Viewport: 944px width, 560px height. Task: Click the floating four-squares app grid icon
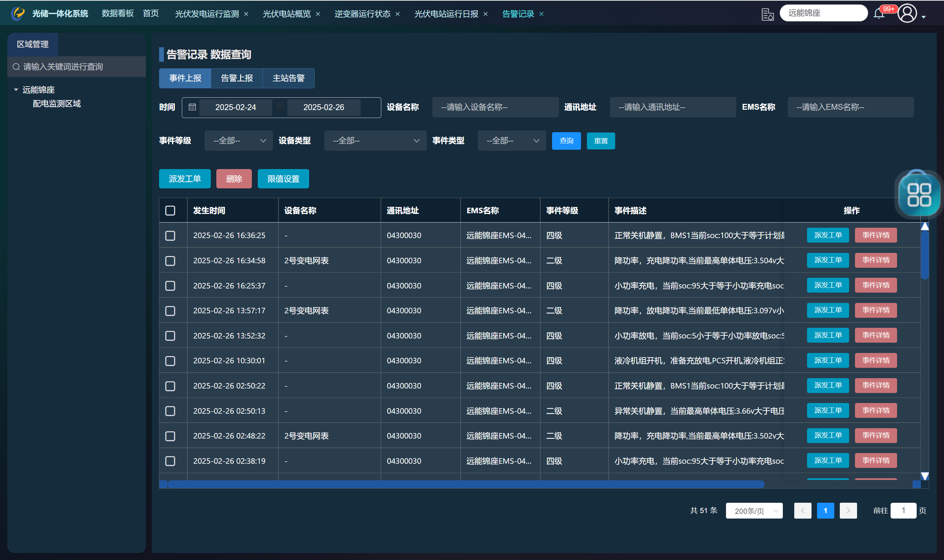[919, 195]
